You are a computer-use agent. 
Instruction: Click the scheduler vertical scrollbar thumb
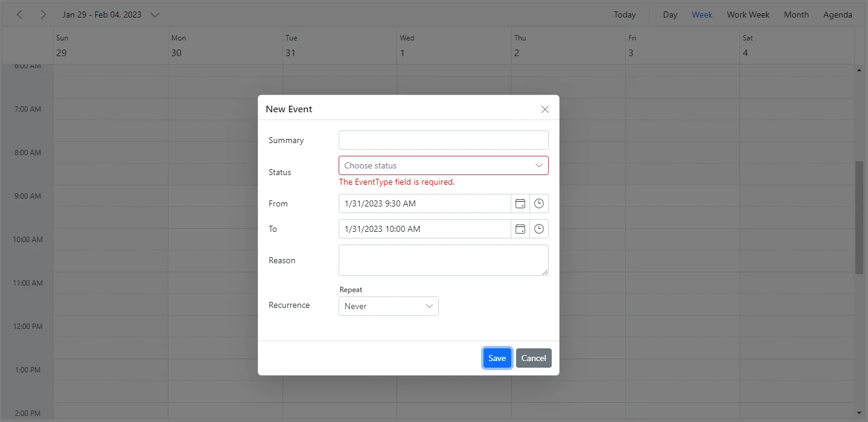(x=859, y=217)
